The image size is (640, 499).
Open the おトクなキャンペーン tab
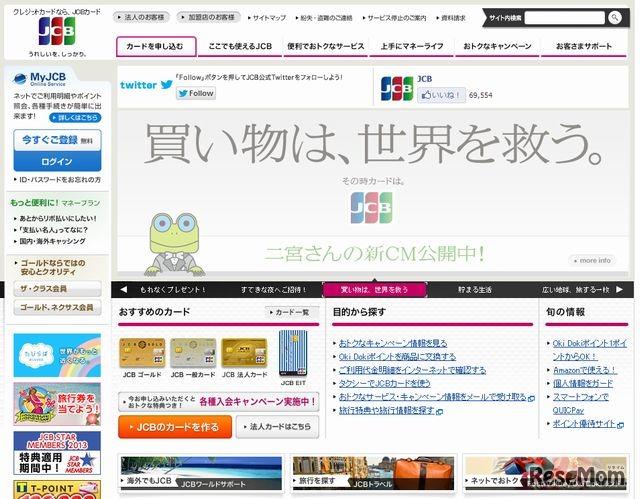point(497,46)
